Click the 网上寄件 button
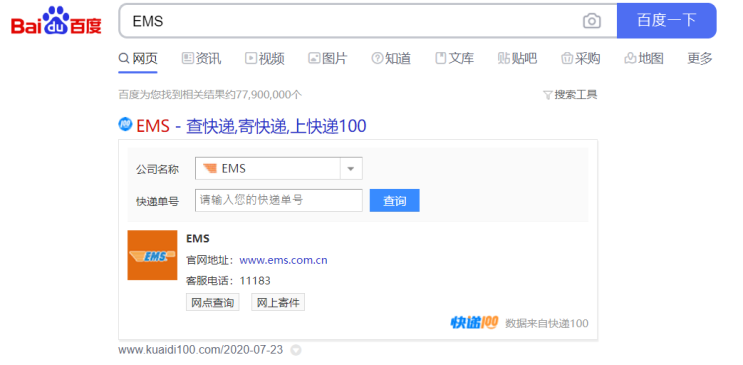The height and width of the screenshot is (365, 743). pos(278,302)
